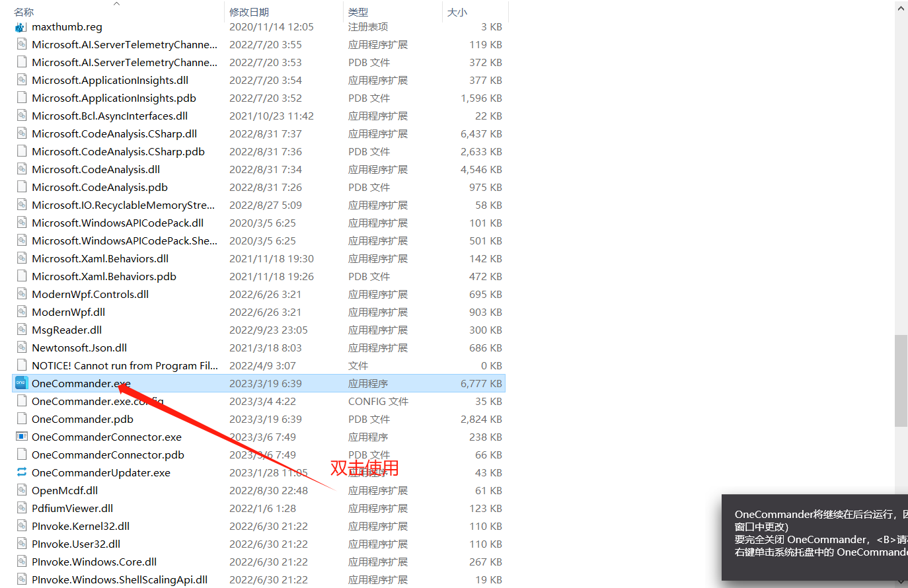Viewport: 908px width, 588px height.
Task: Select file name Microsoft.CodeAnalysis.CSharp.pdb
Action: click(118, 151)
